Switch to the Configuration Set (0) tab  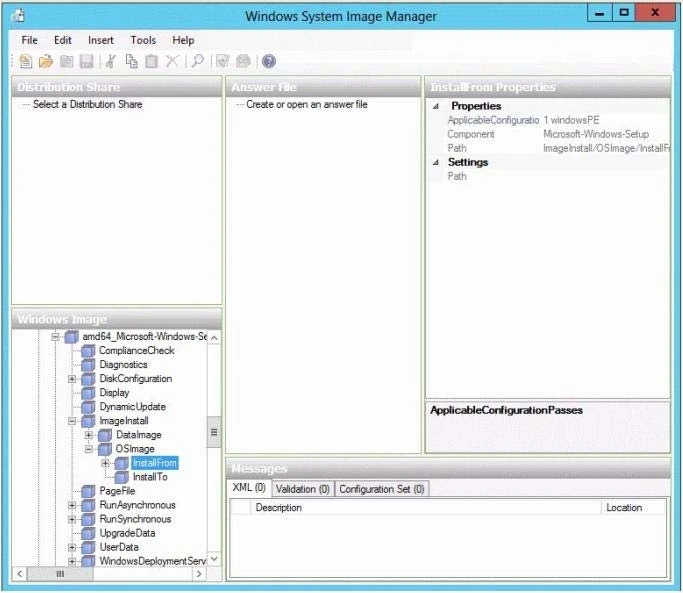pos(380,489)
